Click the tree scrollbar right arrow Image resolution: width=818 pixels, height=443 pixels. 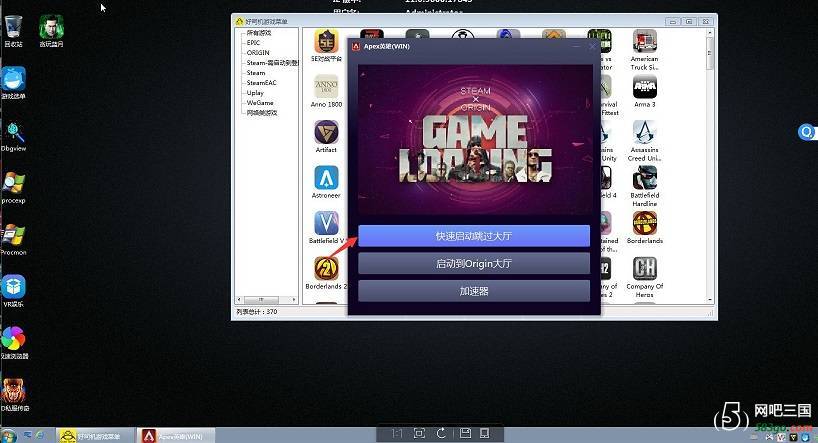(294, 300)
